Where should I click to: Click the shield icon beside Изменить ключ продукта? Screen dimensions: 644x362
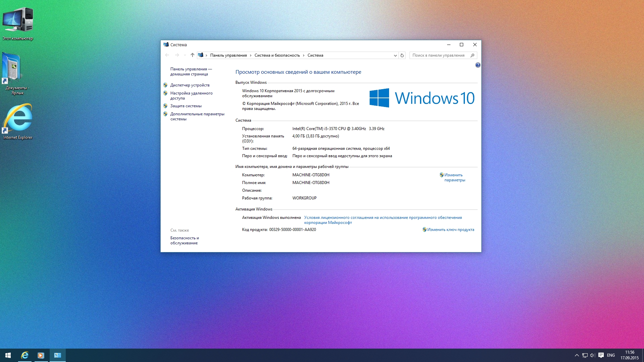pyautogui.click(x=424, y=230)
